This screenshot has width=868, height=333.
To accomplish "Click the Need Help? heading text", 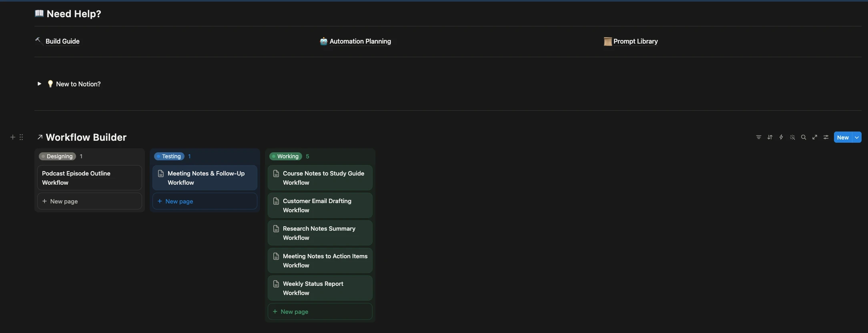I will [74, 14].
